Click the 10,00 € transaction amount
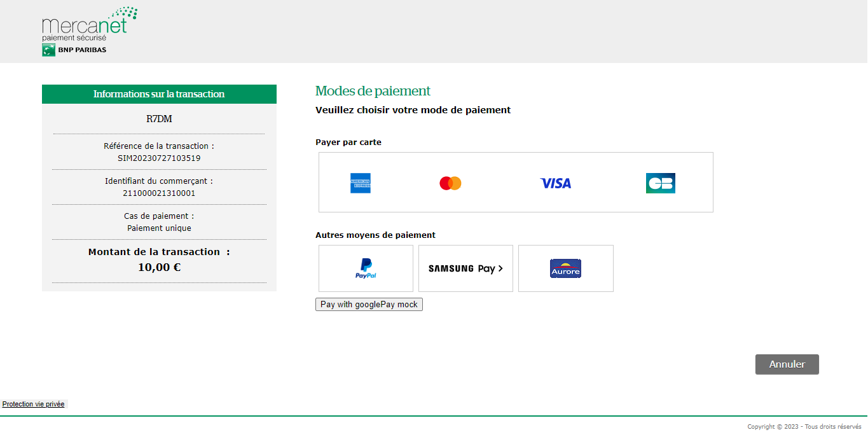This screenshot has height=437, width=868. tap(159, 267)
